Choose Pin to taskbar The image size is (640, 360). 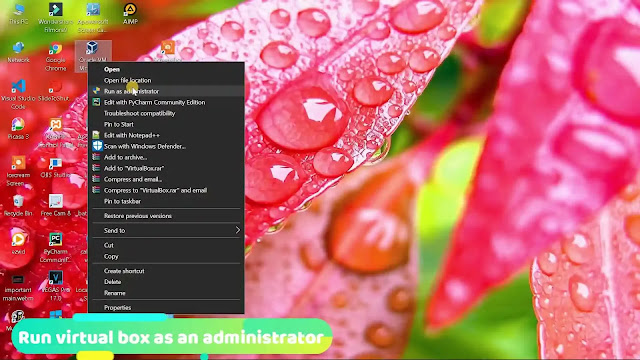coord(166,202)
